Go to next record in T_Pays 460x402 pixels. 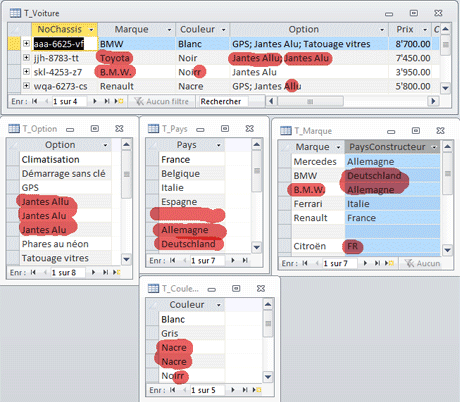233,260
